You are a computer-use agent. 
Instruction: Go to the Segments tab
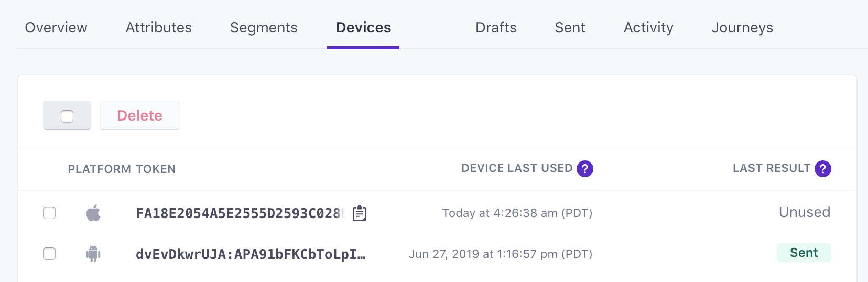point(264,28)
